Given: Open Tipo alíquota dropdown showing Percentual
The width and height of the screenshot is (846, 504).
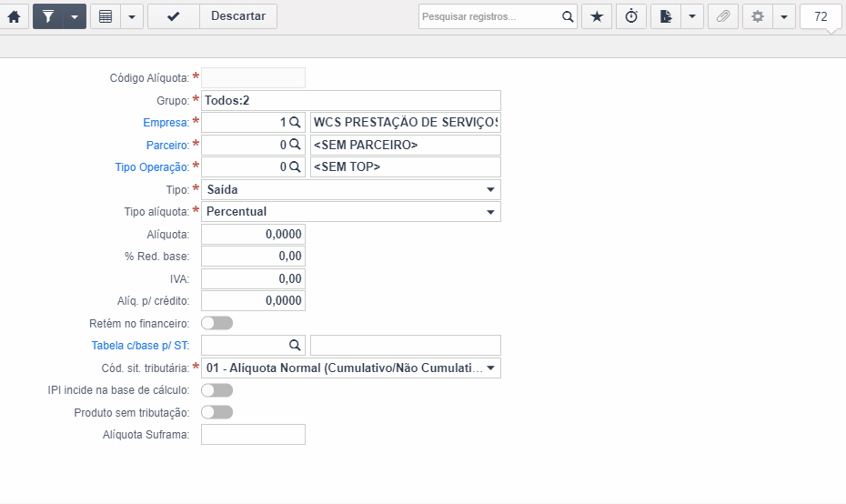Looking at the screenshot, I should click(351, 212).
